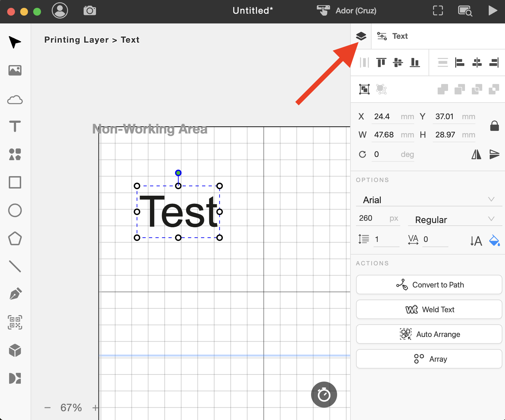The height and width of the screenshot is (420, 505).
Task: Align selection to vertical middle
Action: pos(398,62)
